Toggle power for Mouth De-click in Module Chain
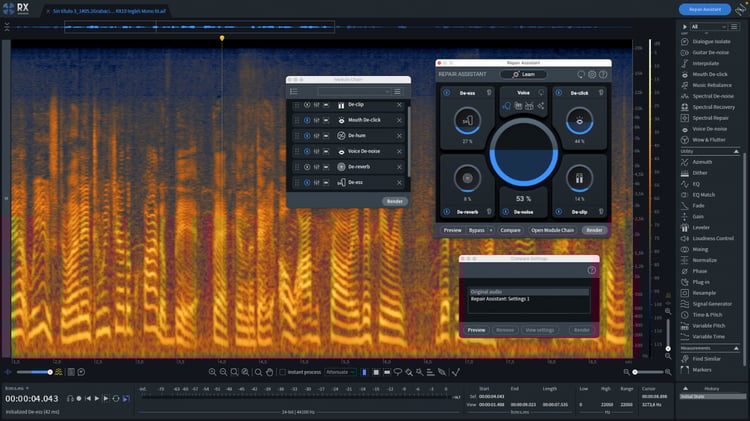 click(x=307, y=121)
